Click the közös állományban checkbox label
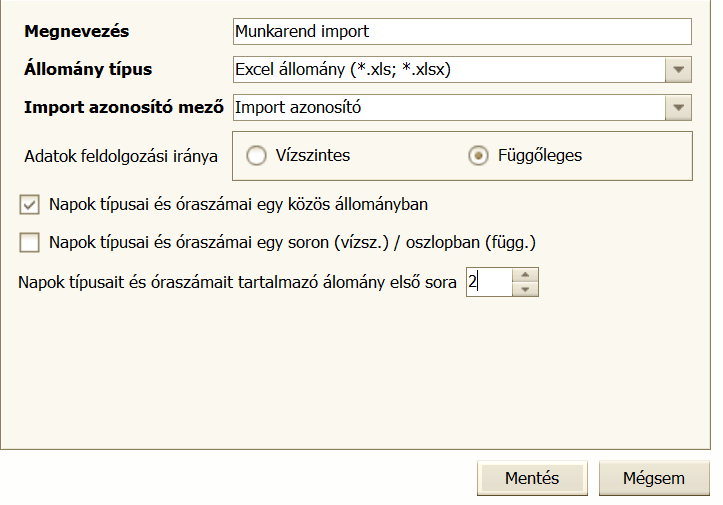This screenshot has width=723, height=505. click(238, 204)
